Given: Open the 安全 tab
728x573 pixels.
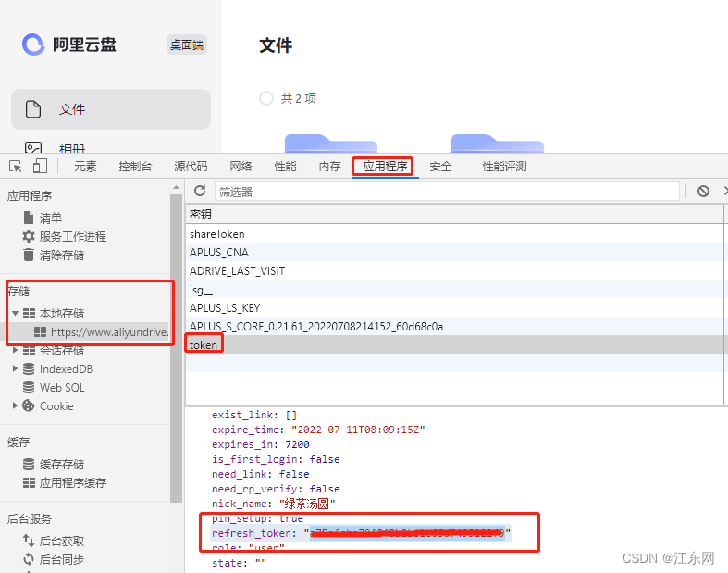Looking at the screenshot, I should (x=440, y=167).
